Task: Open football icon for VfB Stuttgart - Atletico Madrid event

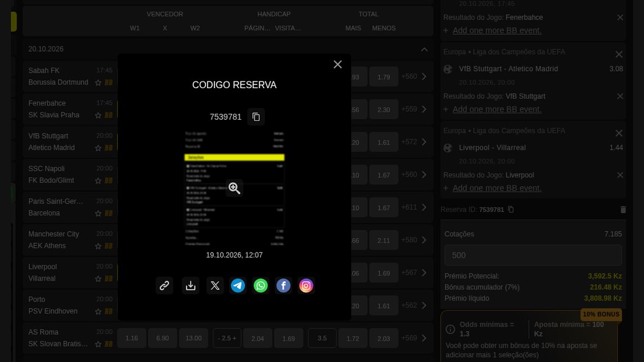Action: 448,69
